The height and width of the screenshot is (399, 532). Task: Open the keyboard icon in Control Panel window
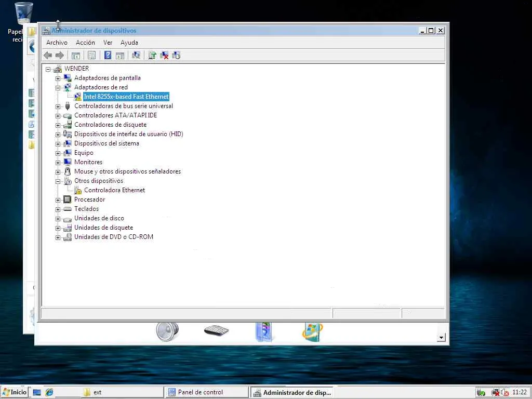point(216,330)
